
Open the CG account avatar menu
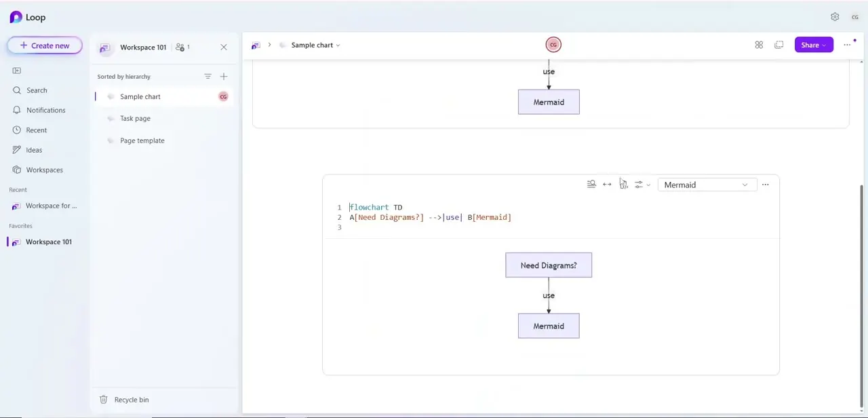click(x=855, y=17)
